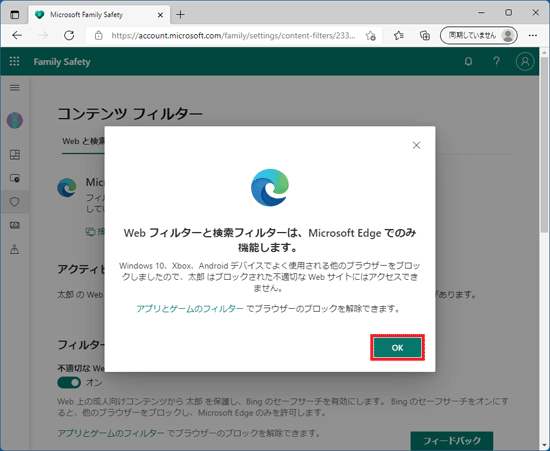550x451 pixels.
Task: Select the child avatar in sidebar
Action: (x=15, y=120)
